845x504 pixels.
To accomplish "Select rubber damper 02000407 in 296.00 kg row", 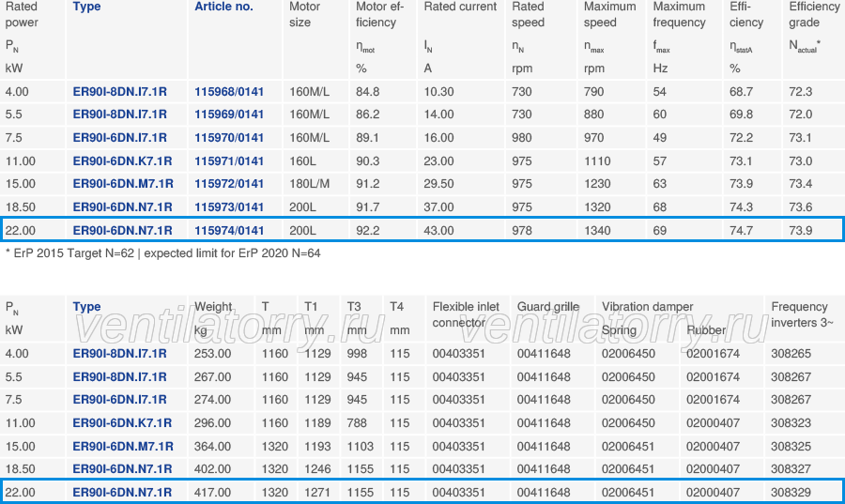I will pos(713,422).
